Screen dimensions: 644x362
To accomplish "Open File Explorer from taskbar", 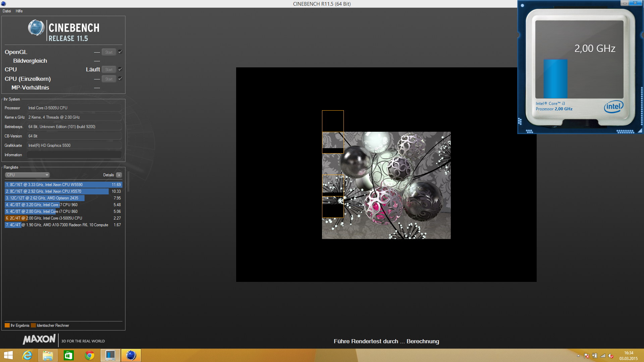I will point(48,355).
